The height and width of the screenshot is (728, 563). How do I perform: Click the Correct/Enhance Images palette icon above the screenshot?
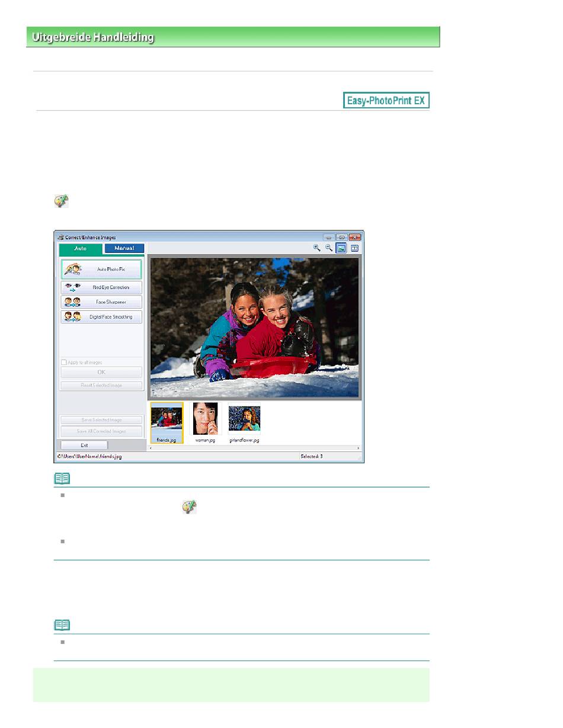click(x=61, y=201)
